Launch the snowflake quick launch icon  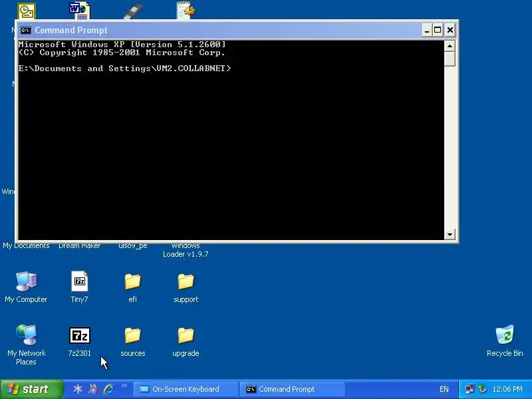coord(78,389)
